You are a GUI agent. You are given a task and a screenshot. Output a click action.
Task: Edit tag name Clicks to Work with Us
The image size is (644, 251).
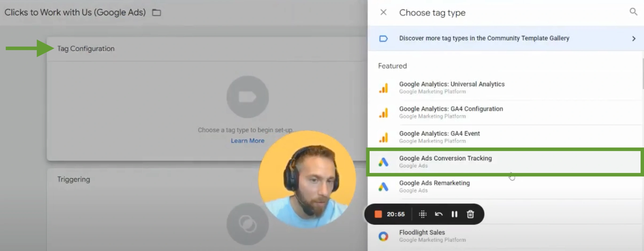click(x=75, y=12)
